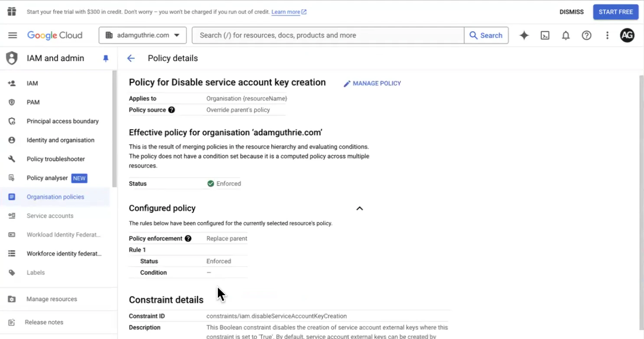
Task: Open the Cloud Shell terminal
Action: (x=545, y=35)
